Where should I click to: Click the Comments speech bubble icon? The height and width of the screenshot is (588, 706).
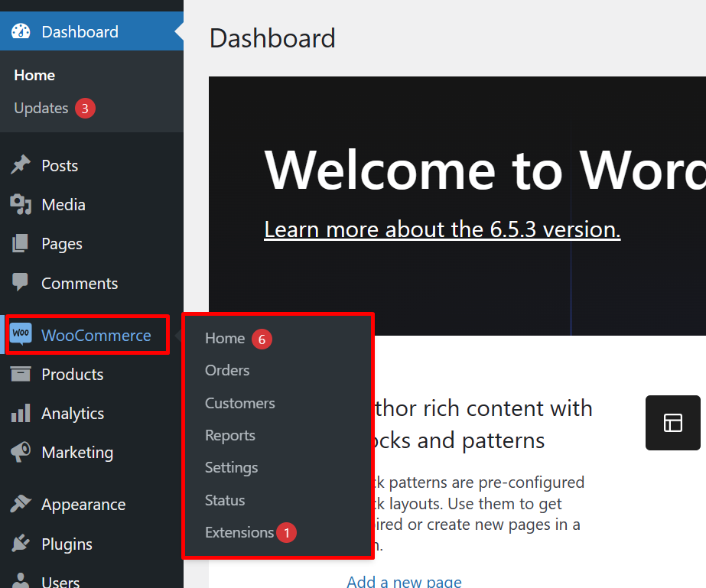(x=20, y=282)
